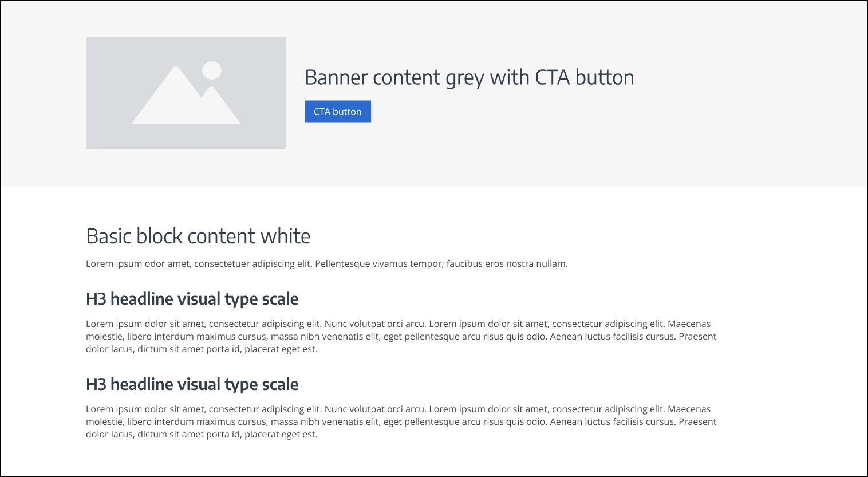Click the blue CTA button
The width and height of the screenshot is (868, 477).
pos(337,112)
